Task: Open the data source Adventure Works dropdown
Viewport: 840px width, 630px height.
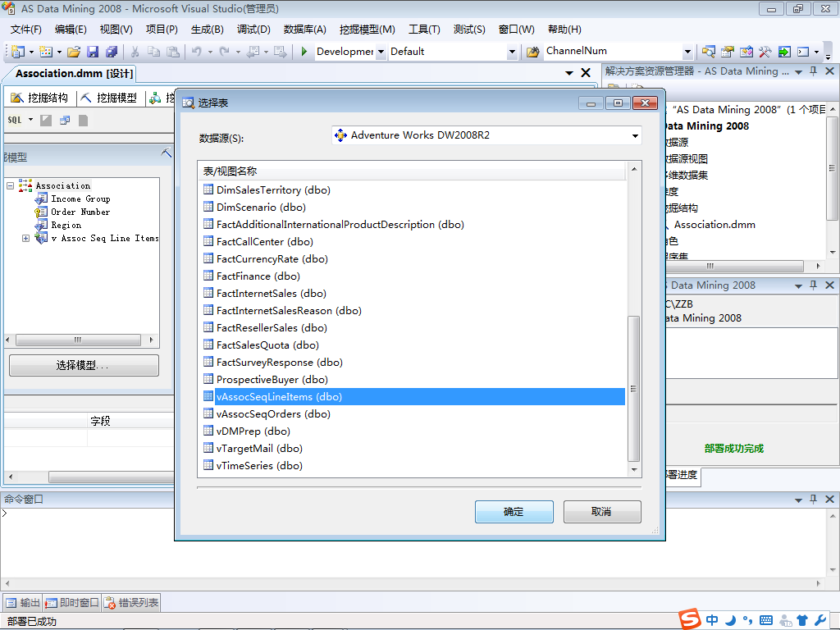Action: click(x=635, y=135)
